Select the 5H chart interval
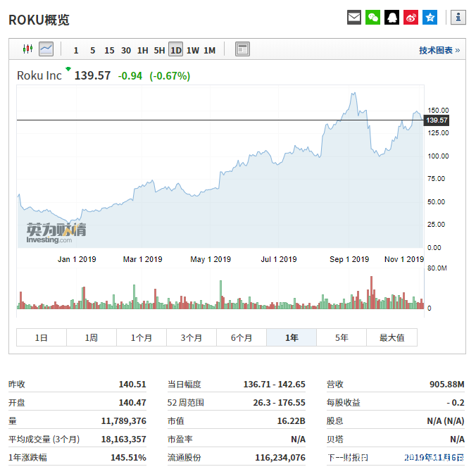 click(159, 50)
